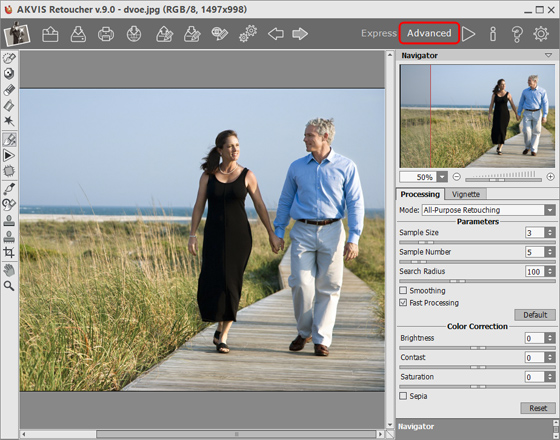Open the Mode All-Purpose Retouching dropdown
The image size is (560, 440).
click(489, 210)
